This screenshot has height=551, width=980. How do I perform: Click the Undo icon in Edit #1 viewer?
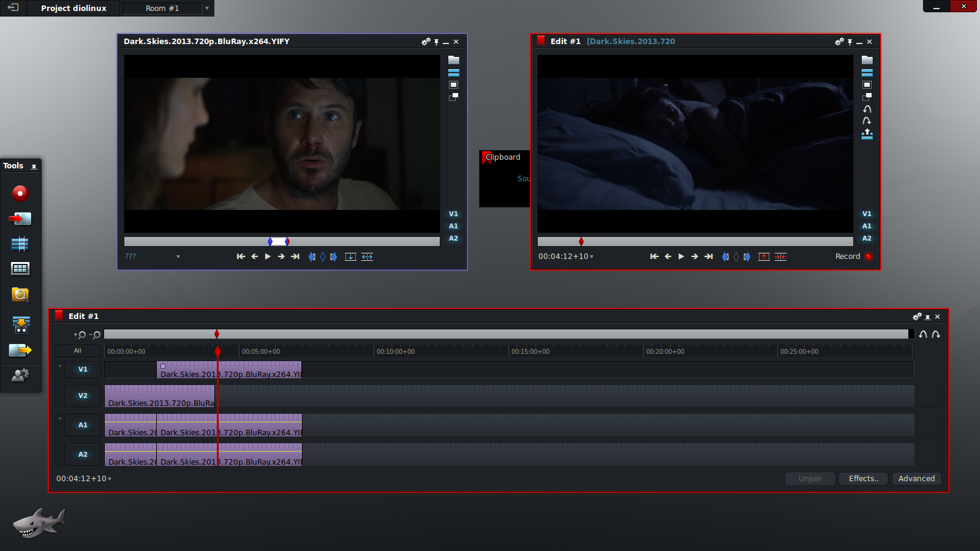pyautogui.click(x=867, y=109)
